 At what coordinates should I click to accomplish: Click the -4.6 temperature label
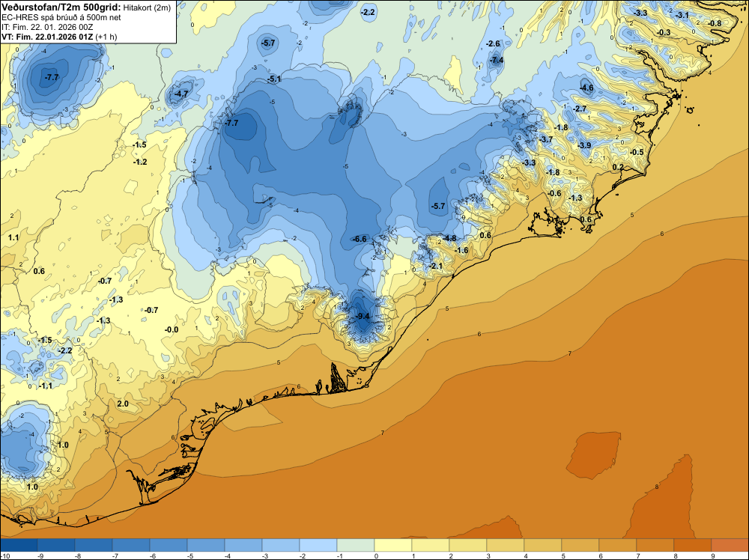tap(586, 88)
